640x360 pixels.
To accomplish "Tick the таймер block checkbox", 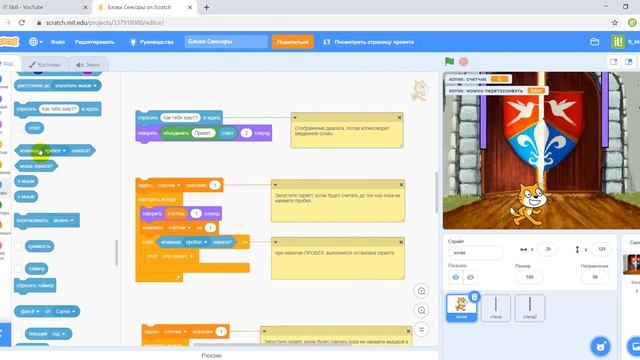I will (18, 269).
